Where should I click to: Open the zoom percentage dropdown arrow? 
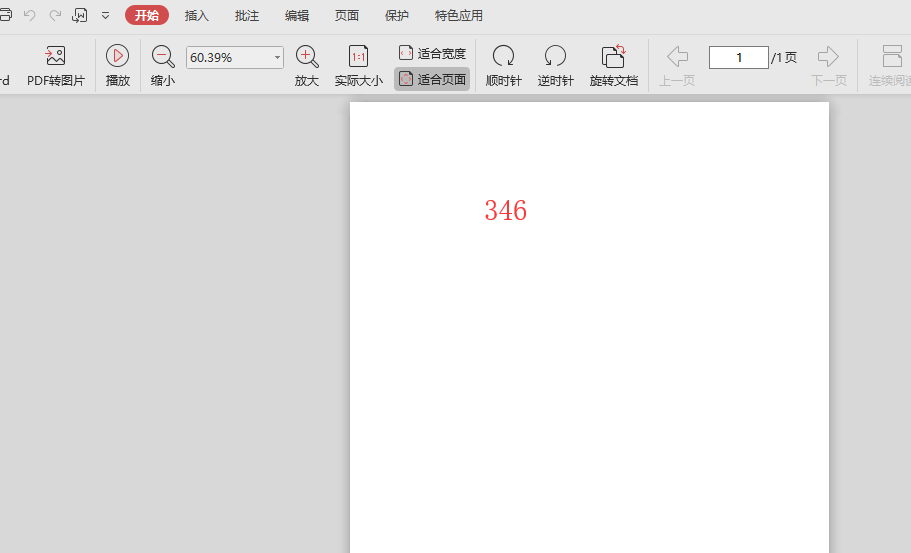pyautogui.click(x=277, y=58)
